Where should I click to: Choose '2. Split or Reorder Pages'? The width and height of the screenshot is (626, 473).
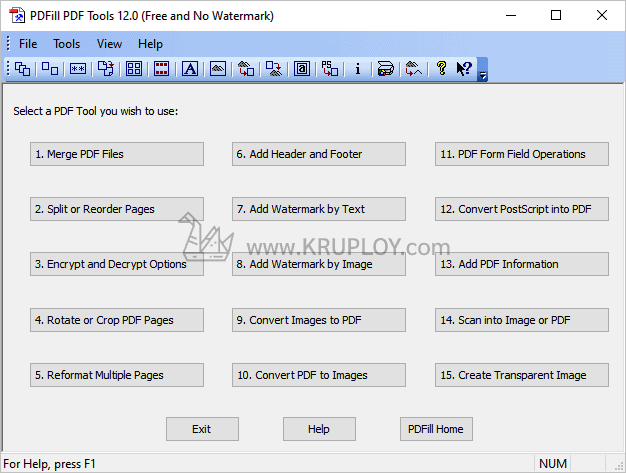click(117, 209)
